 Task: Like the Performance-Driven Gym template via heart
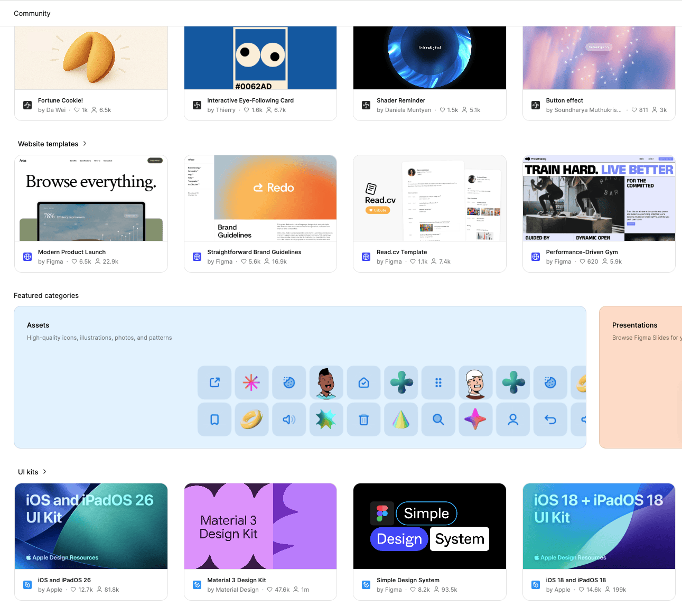[583, 262]
